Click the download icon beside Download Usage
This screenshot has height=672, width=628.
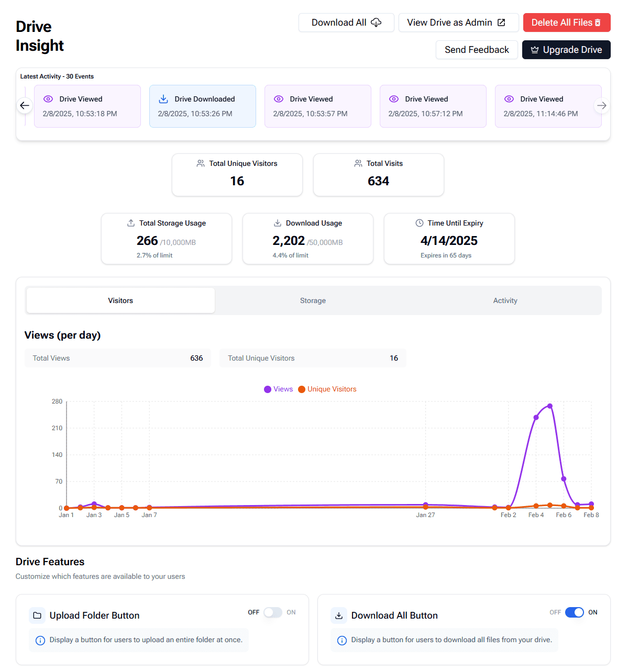coord(278,223)
